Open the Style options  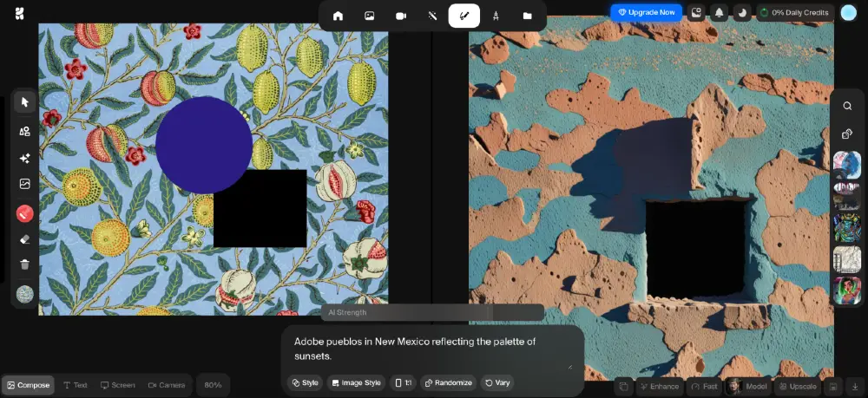305,382
